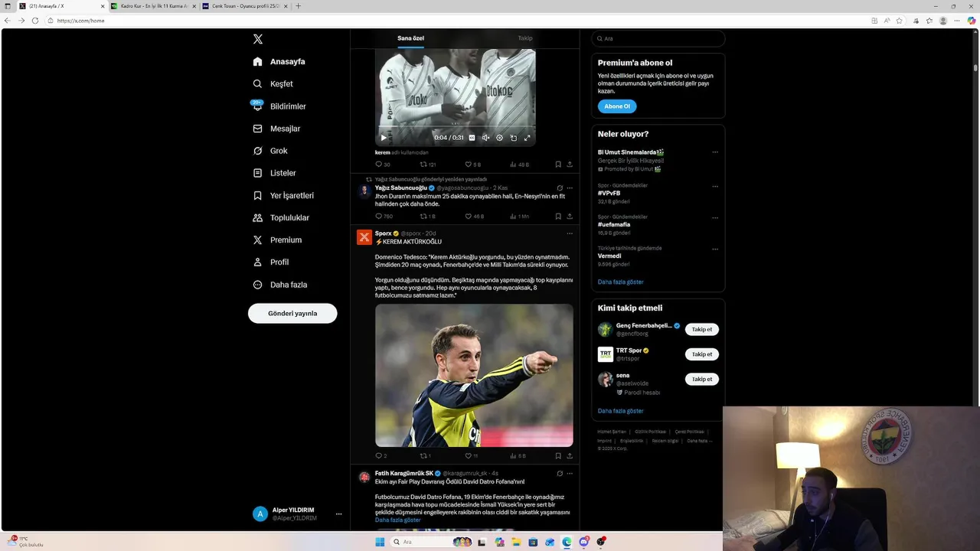Share the Yağız Sabuncuoğlu post
This screenshot has height=551, width=980.
(570, 217)
